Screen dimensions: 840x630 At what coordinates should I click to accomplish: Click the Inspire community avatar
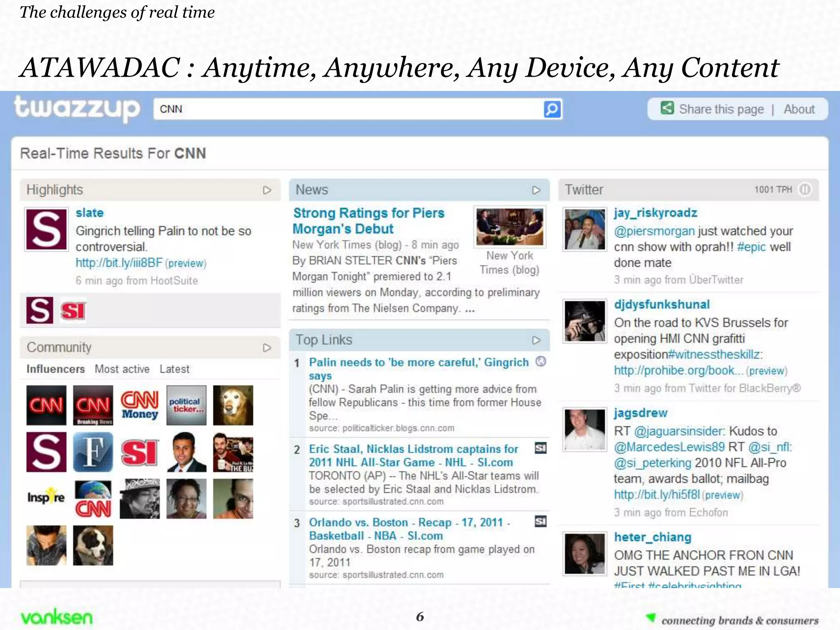click(46, 499)
